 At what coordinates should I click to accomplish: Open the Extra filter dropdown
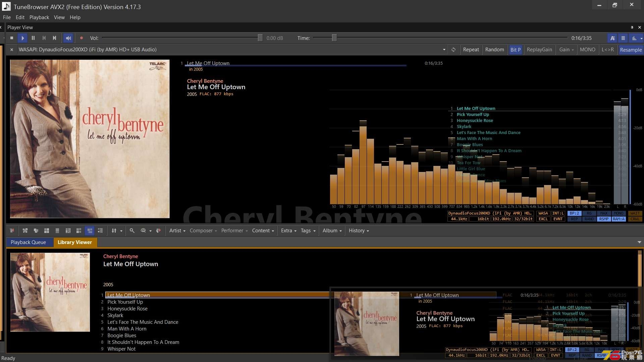289,231
